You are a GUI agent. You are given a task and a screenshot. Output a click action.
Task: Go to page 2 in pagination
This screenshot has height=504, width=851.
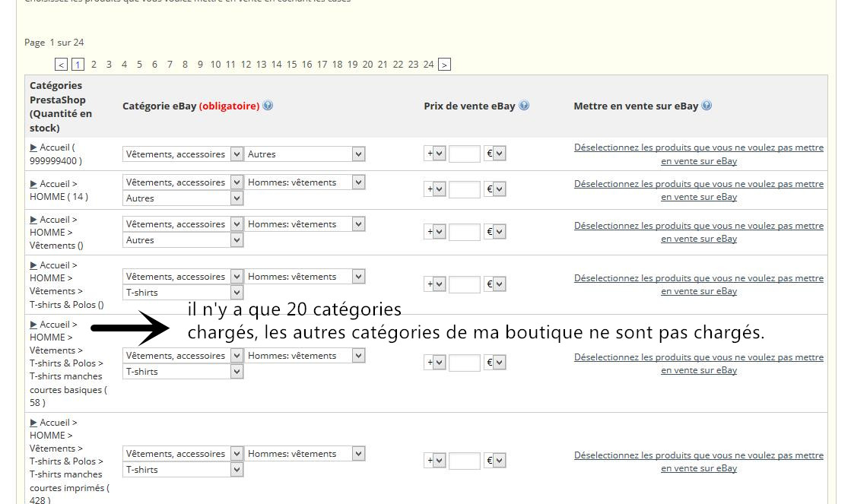coord(94,65)
